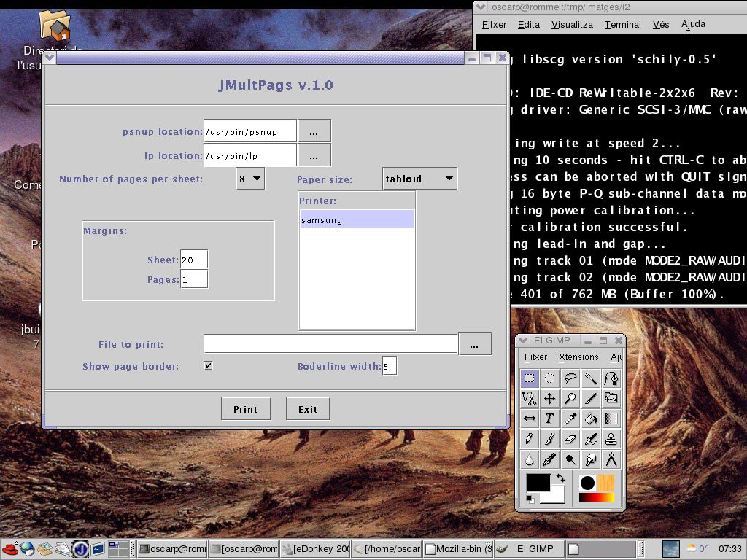This screenshot has height=560, width=747.
Task: Select the Paintbrush tool in GIMP
Action: pos(550,439)
